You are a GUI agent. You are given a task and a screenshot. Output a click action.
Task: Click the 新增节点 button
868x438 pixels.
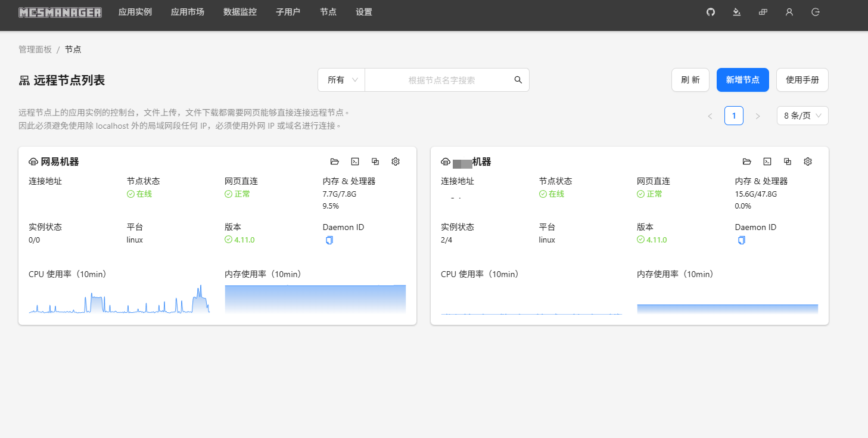point(742,80)
